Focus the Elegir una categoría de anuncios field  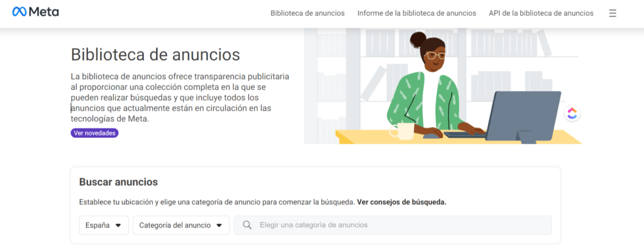[392, 225]
